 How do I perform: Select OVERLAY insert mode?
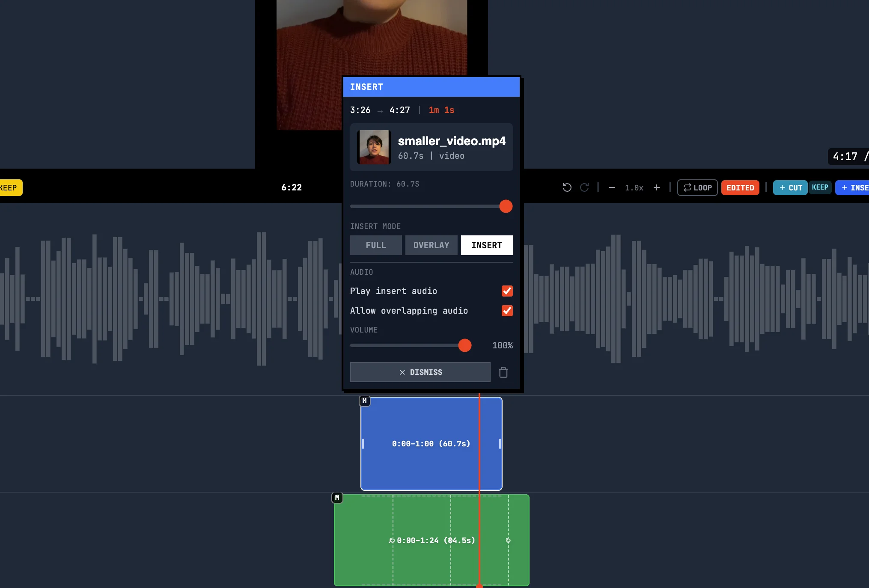pos(432,245)
